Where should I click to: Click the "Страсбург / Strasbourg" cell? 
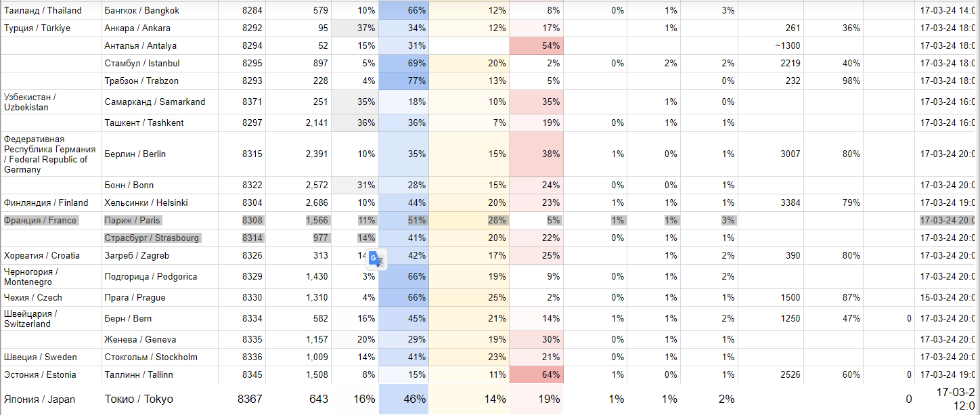(152, 238)
